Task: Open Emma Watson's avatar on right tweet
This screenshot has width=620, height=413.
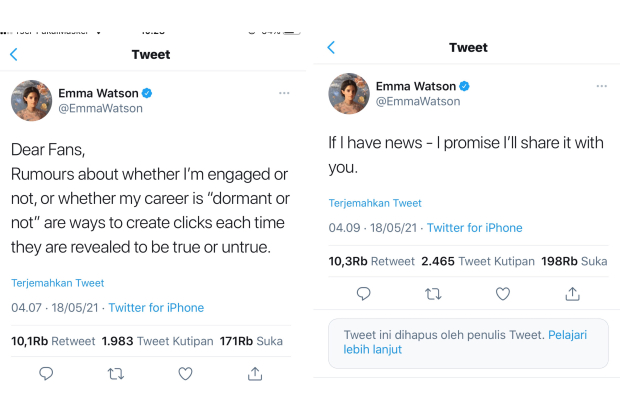Action: point(349,94)
